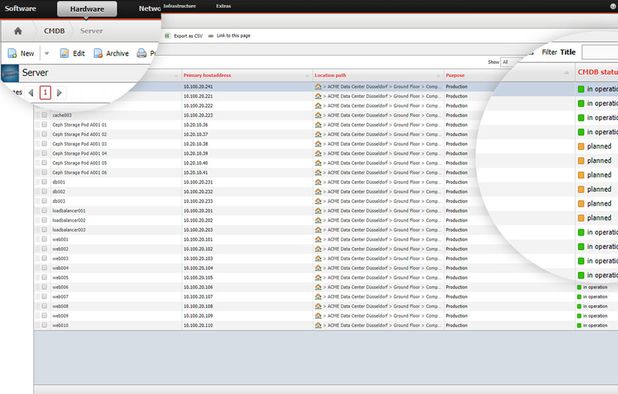Tick the db001 row checkbox
This screenshot has width=618, height=394.
tap(44, 182)
